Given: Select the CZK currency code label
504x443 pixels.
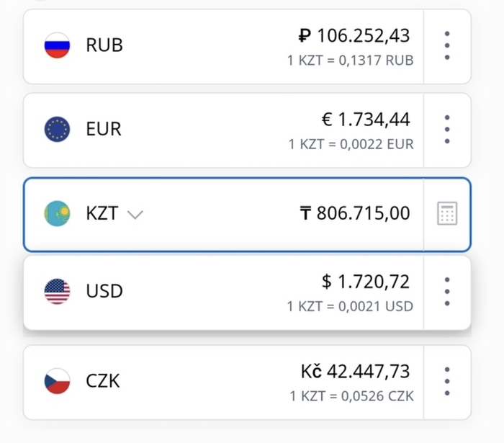Looking at the screenshot, I should tap(103, 380).
